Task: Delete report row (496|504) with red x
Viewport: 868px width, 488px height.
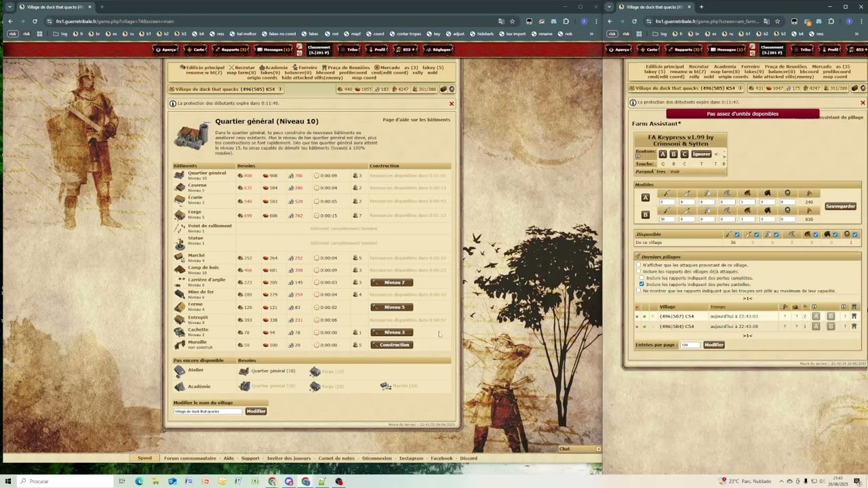Action: 637,327
